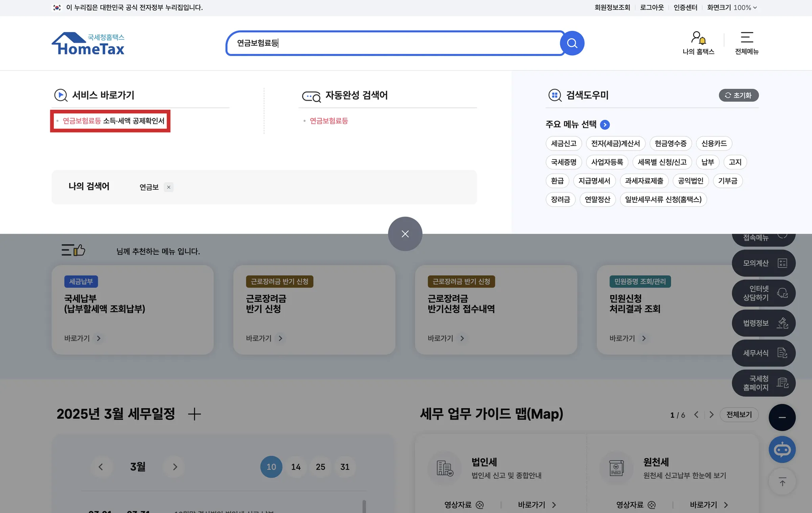Open 인터넷 상담하기 shortcut
The height and width of the screenshot is (513, 812).
[x=763, y=293]
